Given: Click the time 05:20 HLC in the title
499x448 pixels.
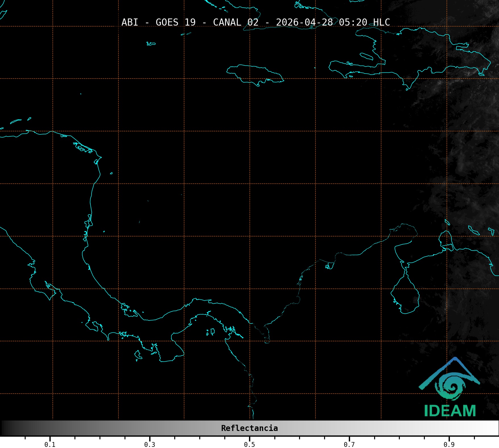Looking at the screenshot, I should (364, 22).
